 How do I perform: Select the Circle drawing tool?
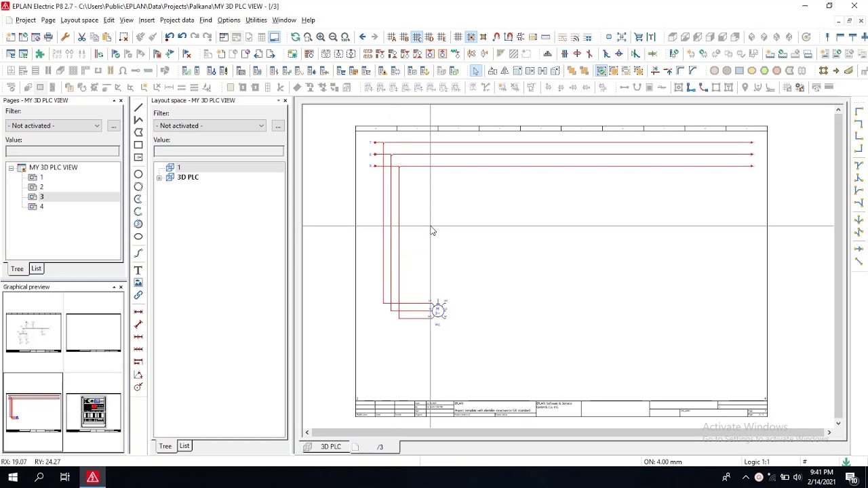tap(138, 174)
